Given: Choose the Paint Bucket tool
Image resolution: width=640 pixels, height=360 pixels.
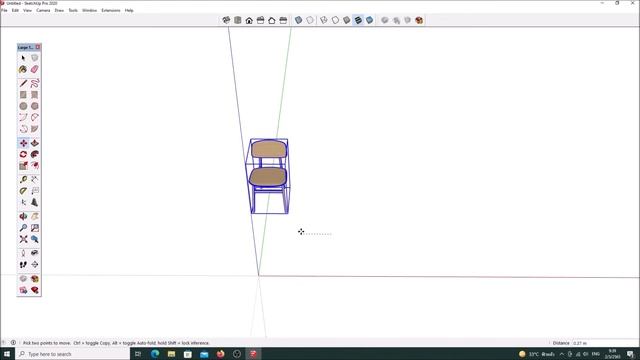Looking at the screenshot, I should pos(23,69).
